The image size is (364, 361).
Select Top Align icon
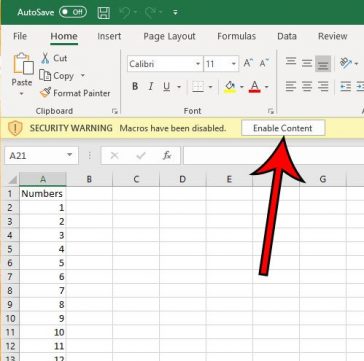[291, 62]
